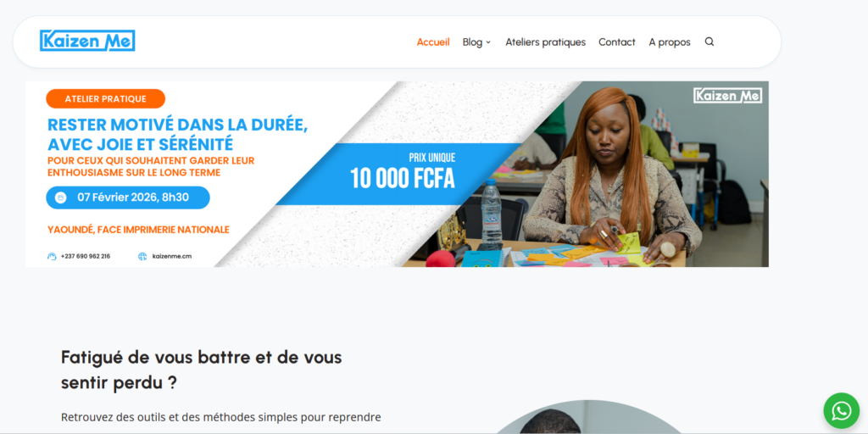The image size is (868, 434).
Task: Open the WhatsApp chat bubble icon
Action: click(842, 411)
